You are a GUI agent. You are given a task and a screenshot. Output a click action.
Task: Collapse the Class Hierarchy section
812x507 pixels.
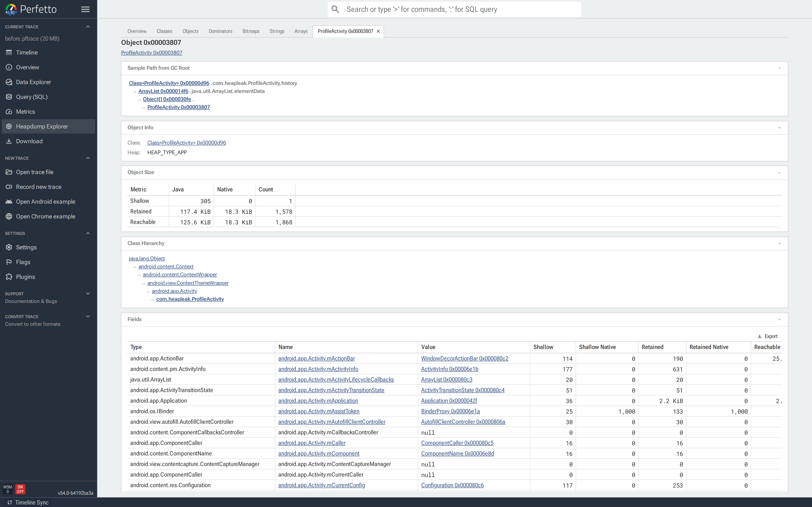(779, 243)
